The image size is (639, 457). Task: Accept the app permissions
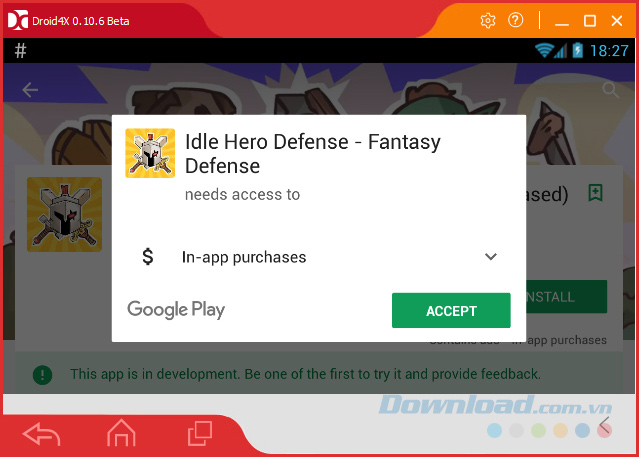point(451,310)
